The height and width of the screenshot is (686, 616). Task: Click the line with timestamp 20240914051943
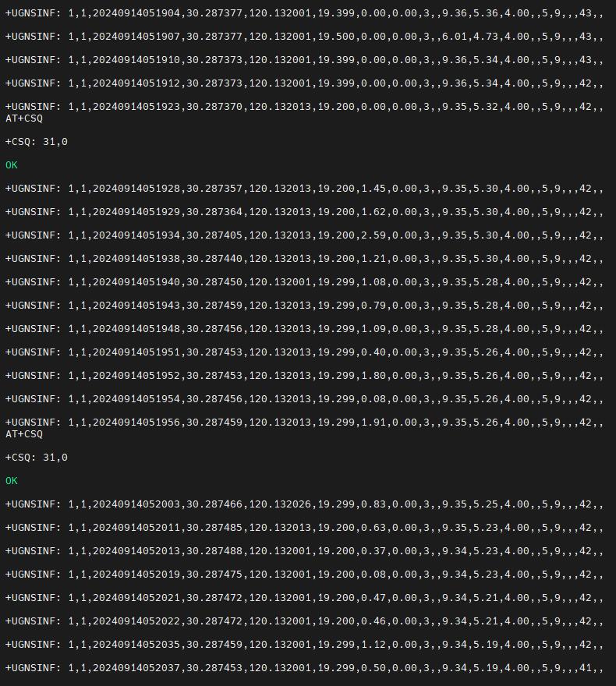pyautogui.click(x=305, y=306)
